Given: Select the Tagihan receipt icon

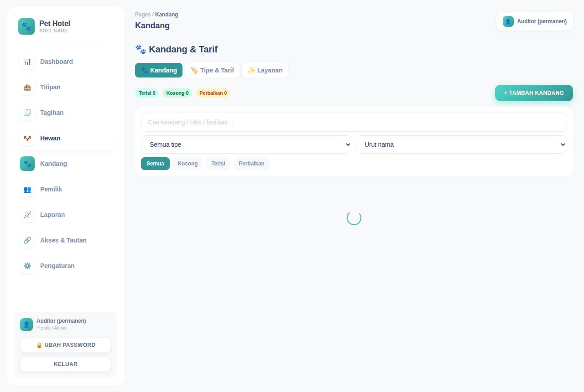Looking at the screenshot, I should (x=27, y=113).
